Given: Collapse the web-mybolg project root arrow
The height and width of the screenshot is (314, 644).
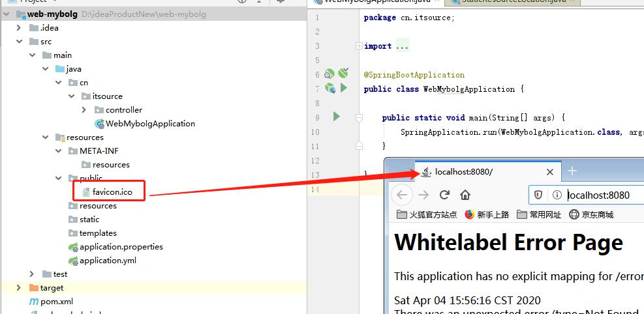Looking at the screenshot, I should 6,14.
